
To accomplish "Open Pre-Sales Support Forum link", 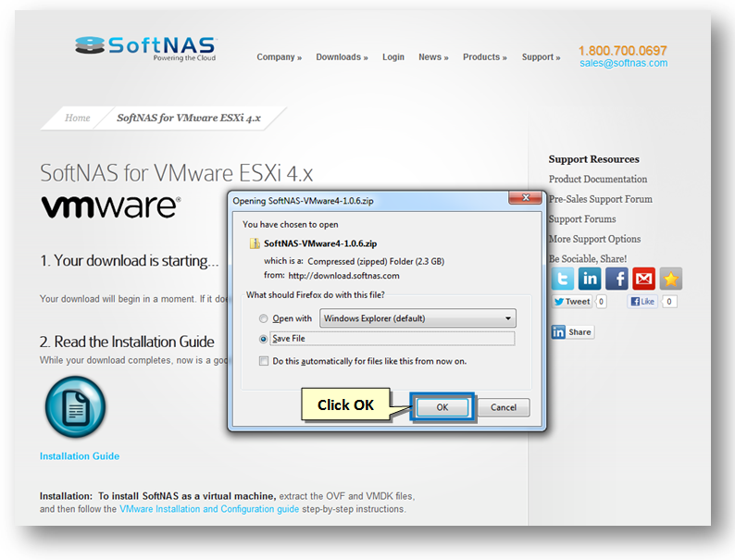I will coord(601,199).
